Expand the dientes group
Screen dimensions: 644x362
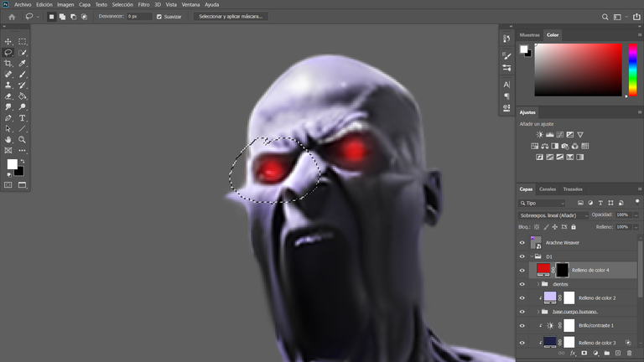pyautogui.click(x=538, y=284)
